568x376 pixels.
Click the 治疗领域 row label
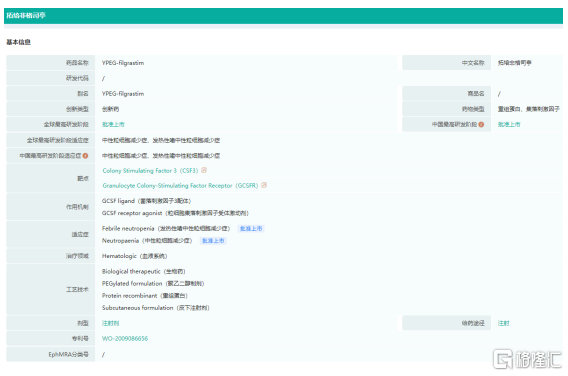click(77, 256)
